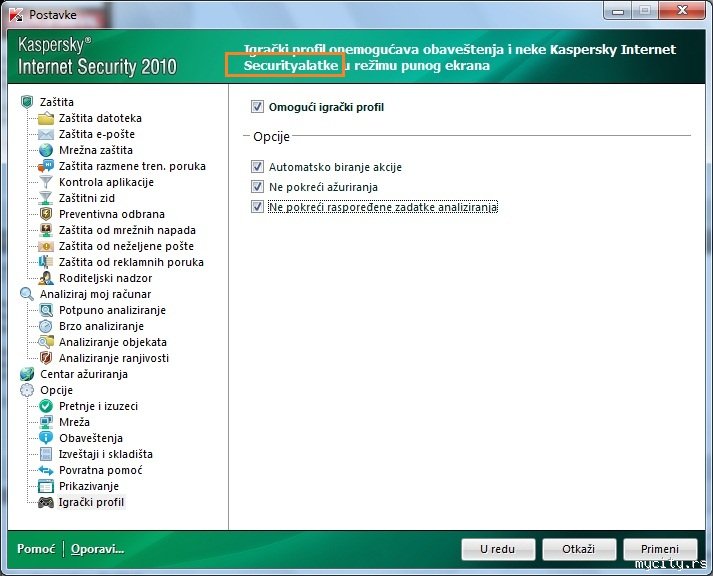Screen dimensions: 713x576
Task: Click the Igrački profil gamepad icon
Action: tap(46, 502)
